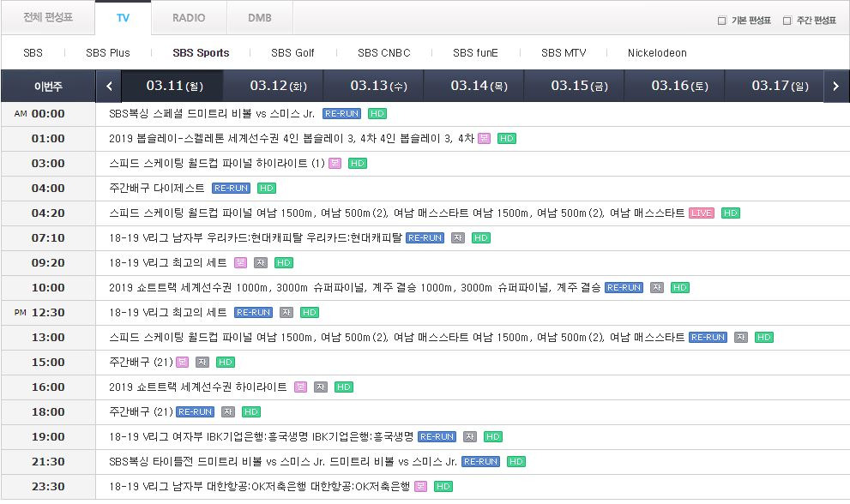Viewport: 850px width, 504px height.
Task: Click the AM 00:00 time cell
Action: 48,114
